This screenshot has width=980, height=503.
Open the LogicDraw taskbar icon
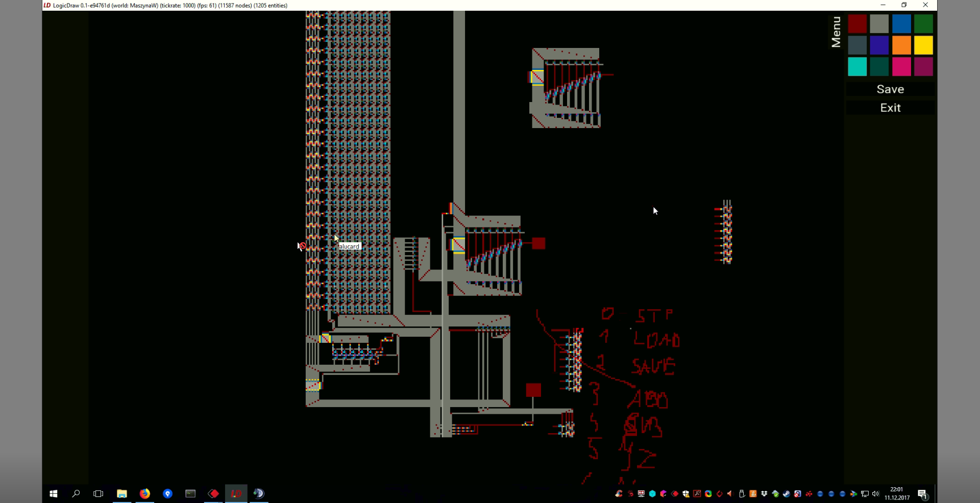pyautogui.click(x=236, y=493)
